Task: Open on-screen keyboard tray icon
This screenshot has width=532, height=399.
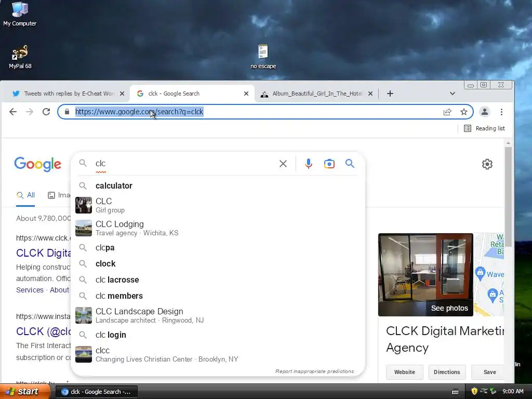Action: pyautogui.click(x=455, y=392)
